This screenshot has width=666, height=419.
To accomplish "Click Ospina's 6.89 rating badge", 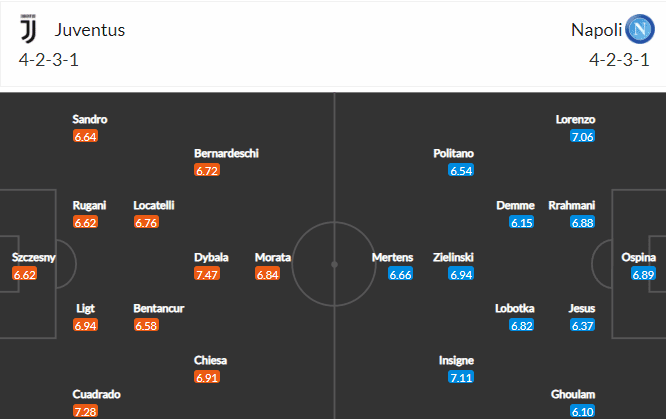I will [x=643, y=274].
